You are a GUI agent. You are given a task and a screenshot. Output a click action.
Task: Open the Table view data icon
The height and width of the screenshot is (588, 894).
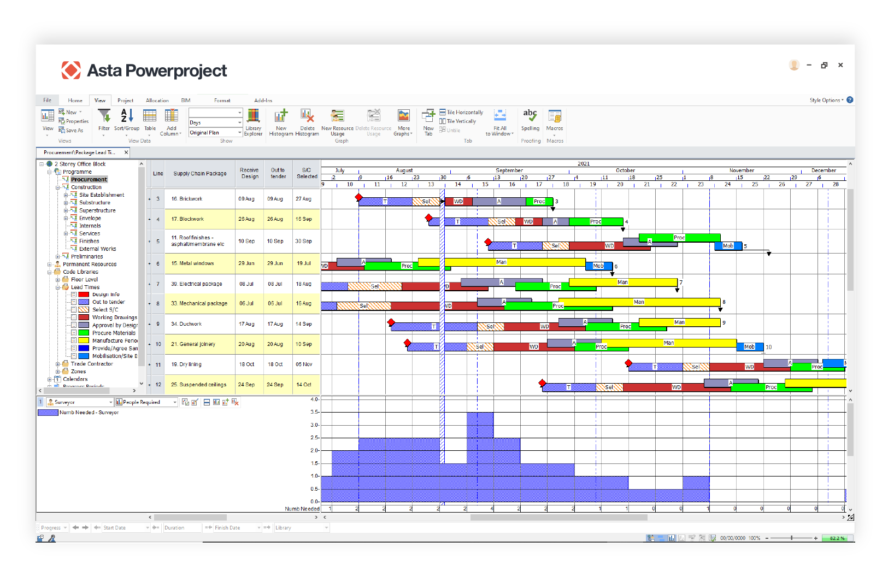[x=150, y=116]
